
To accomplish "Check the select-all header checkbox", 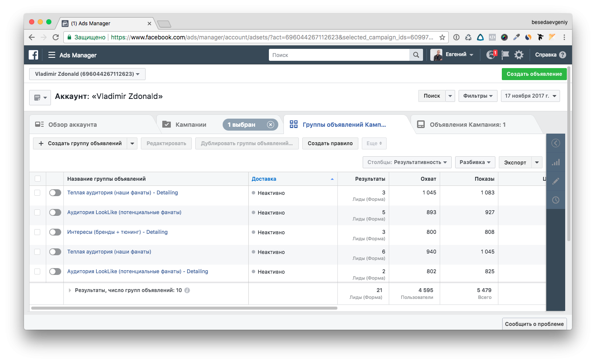I will point(37,179).
